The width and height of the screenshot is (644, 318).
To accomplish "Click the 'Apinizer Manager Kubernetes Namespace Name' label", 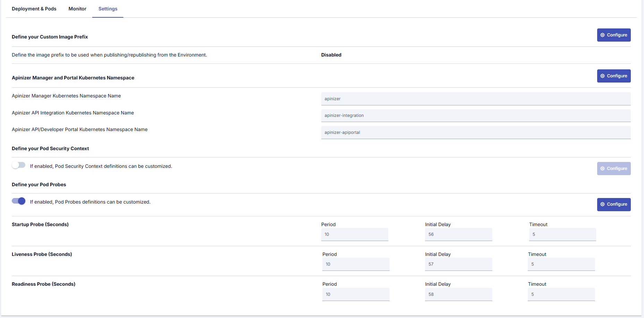I will click(x=66, y=96).
